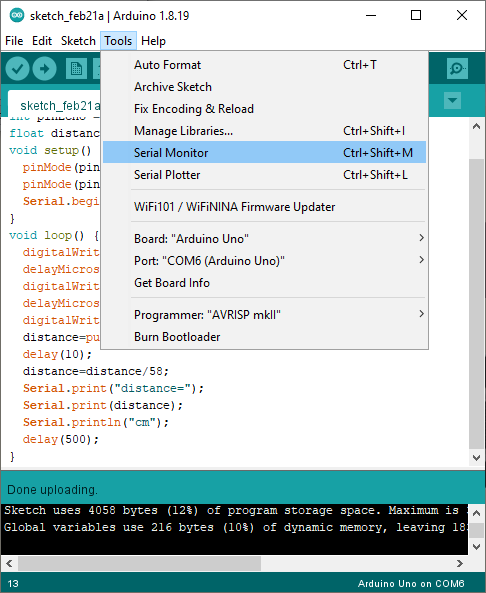Viewport: 486px width, 593px height.
Task: Click console scrollbar up arrow
Action: pyautogui.click(x=477, y=513)
